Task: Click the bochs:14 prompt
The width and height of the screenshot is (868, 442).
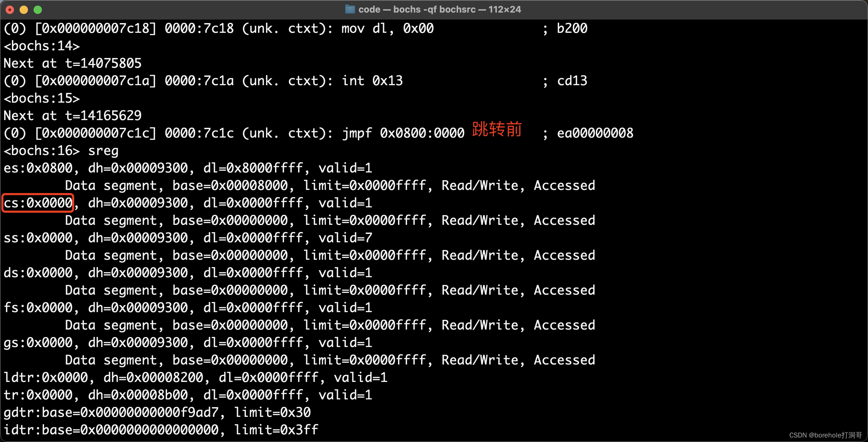Action: pos(42,46)
